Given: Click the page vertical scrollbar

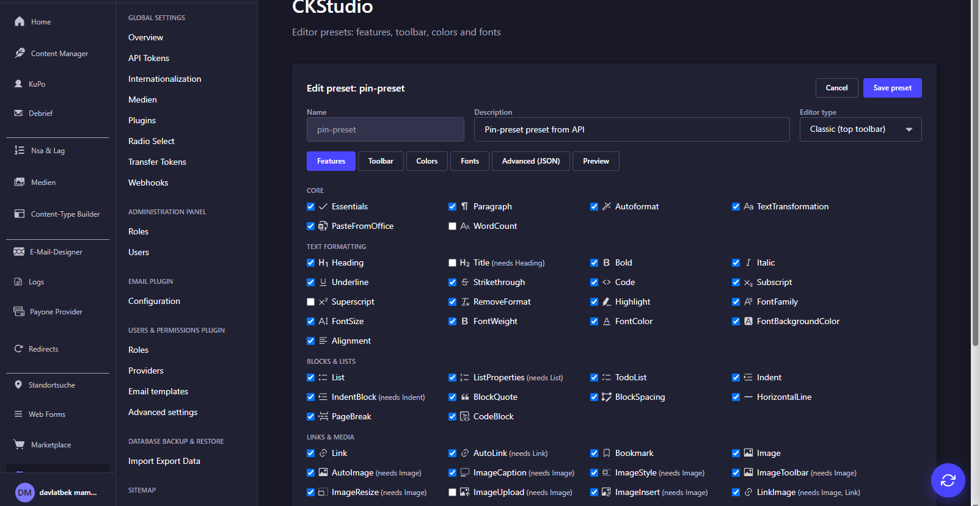Looking at the screenshot, I should pyautogui.click(x=975, y=174).
